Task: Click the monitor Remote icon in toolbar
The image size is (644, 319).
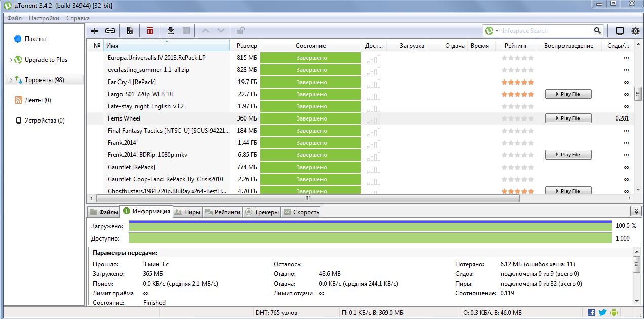Action: click(620, 31)
